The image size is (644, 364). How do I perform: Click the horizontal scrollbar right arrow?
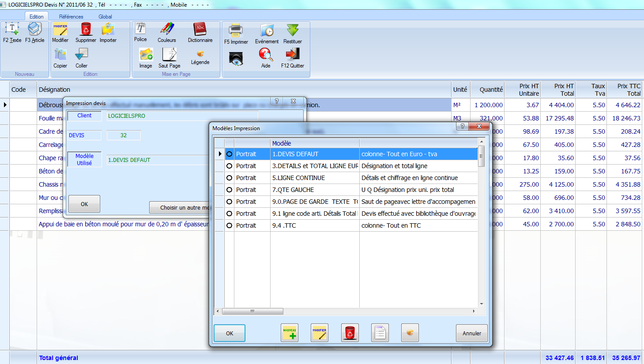[474, 311]
